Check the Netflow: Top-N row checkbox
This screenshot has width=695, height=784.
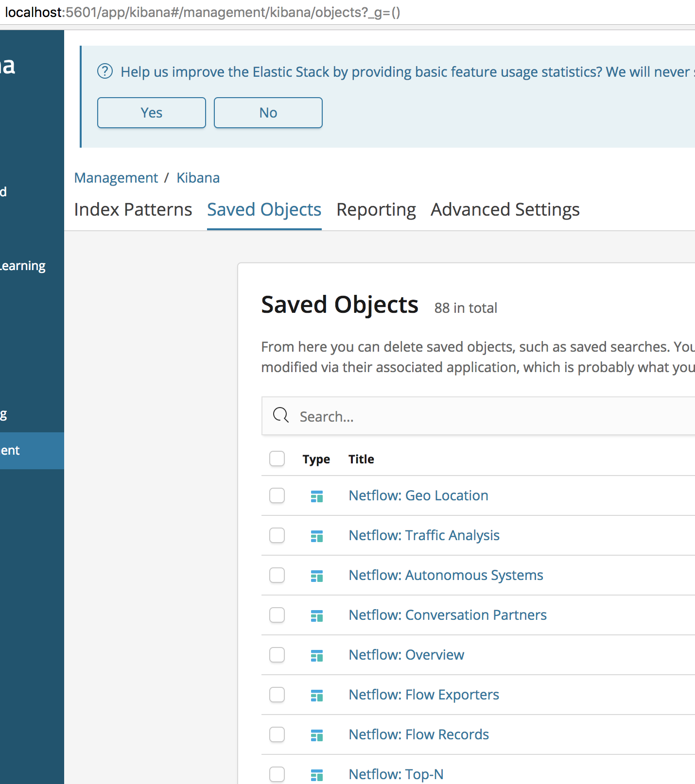[x=277, y=774]
